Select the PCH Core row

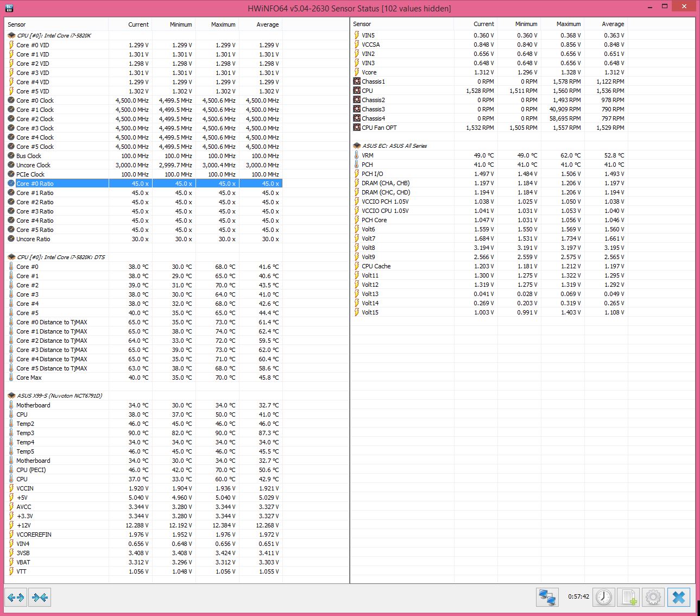[490, 220]
